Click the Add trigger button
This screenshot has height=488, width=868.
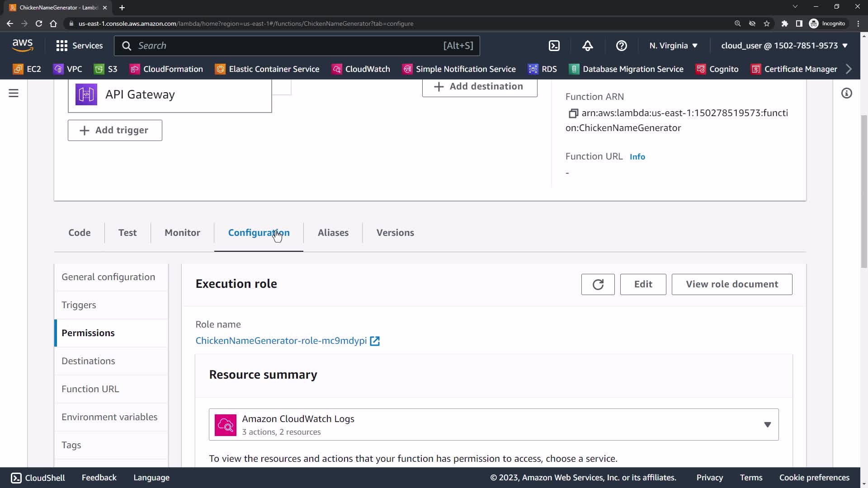[115, 131]
